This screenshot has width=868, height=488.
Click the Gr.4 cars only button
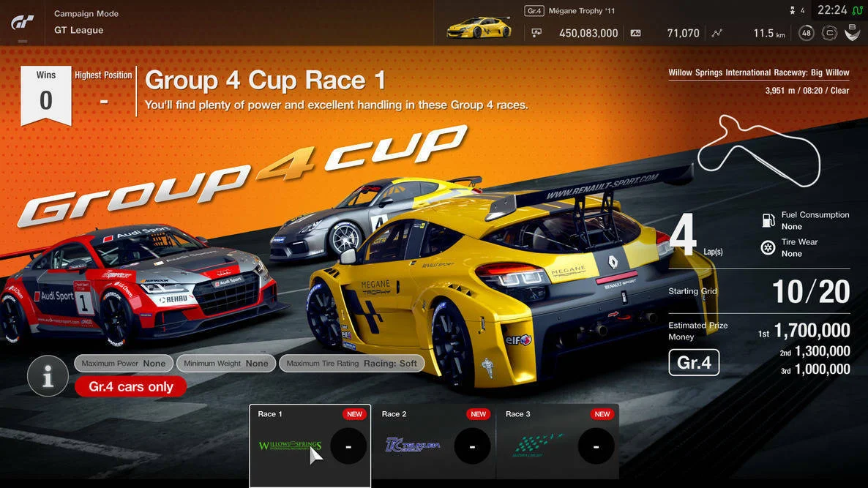(x=130, y=386)
